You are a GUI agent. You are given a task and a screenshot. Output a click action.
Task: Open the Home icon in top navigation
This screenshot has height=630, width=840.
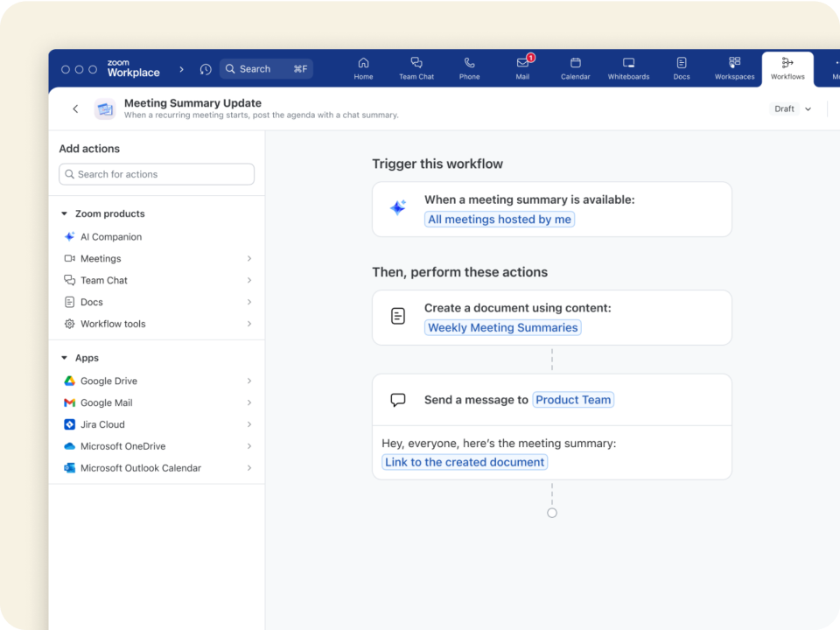[363, 68]
